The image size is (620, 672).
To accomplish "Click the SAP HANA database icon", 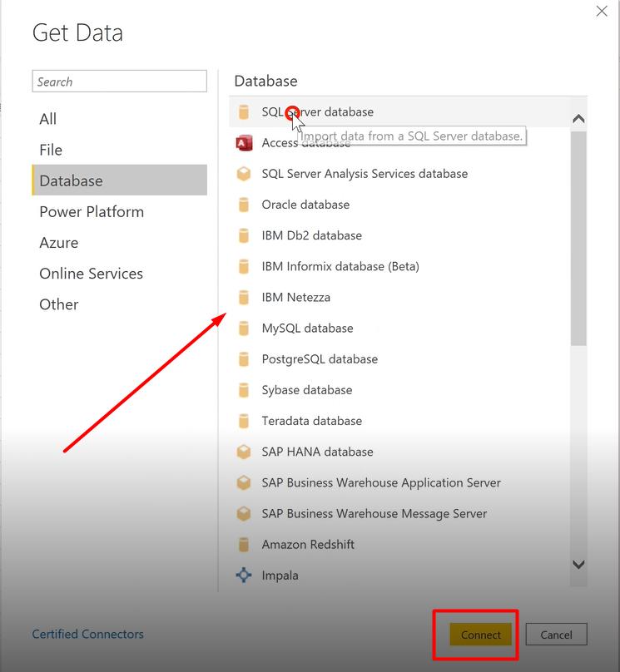I will tap(246, 452).
